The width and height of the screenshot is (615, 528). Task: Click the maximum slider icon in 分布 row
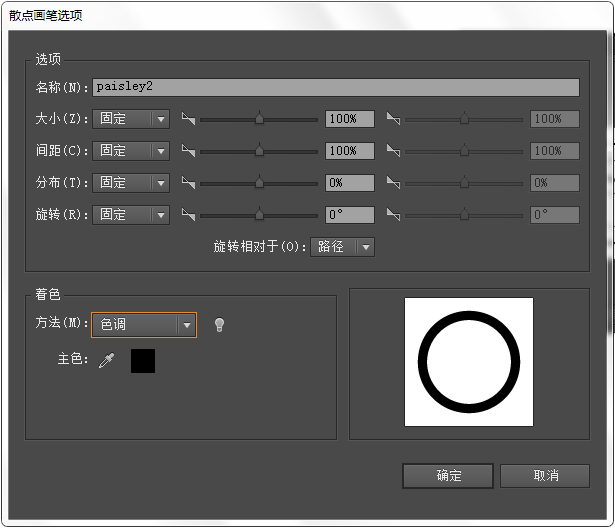coord(393,183)
